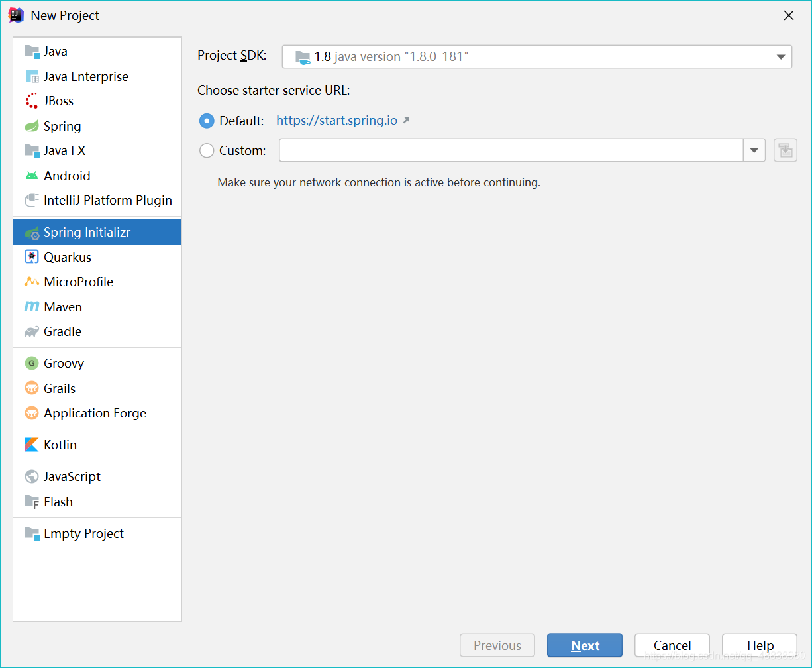The height and width of the screenshot is (668, 812).
Task: Focus the Custom URL text field
Action: point(511,150)
